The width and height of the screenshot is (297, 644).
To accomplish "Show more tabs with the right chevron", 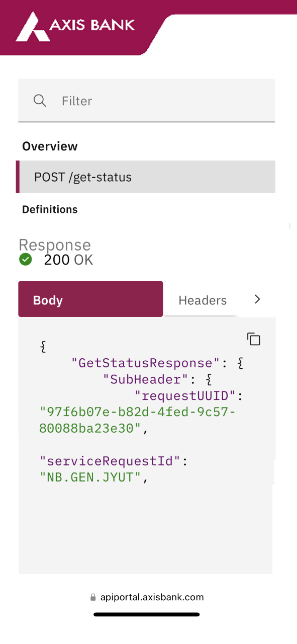I will [257, 299].
